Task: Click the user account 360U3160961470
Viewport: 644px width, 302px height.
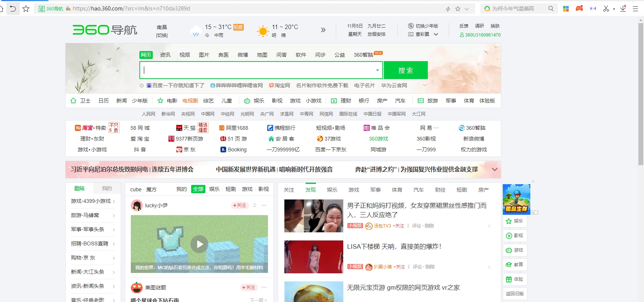Action: (x=480, y=35)
